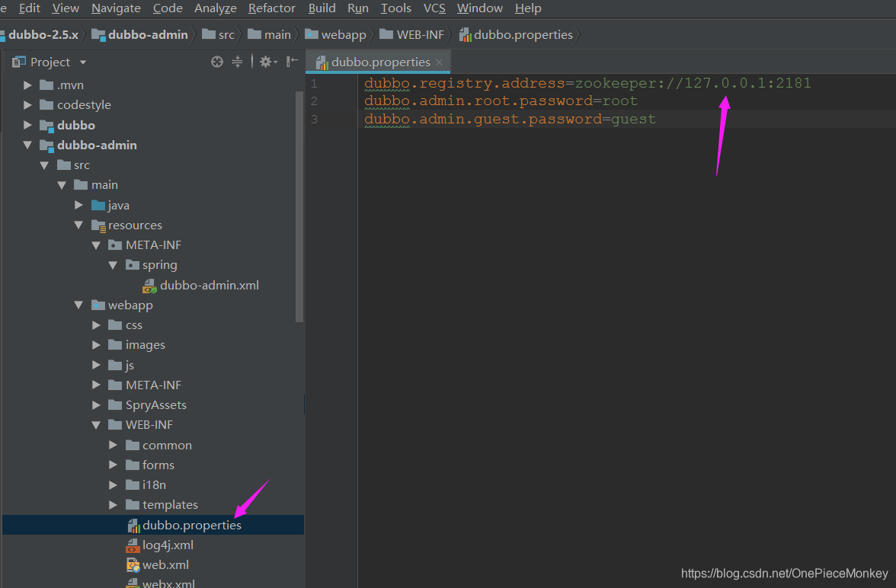896x588 pixels.
Task: Expand the java folder
Action: (79, 205)
